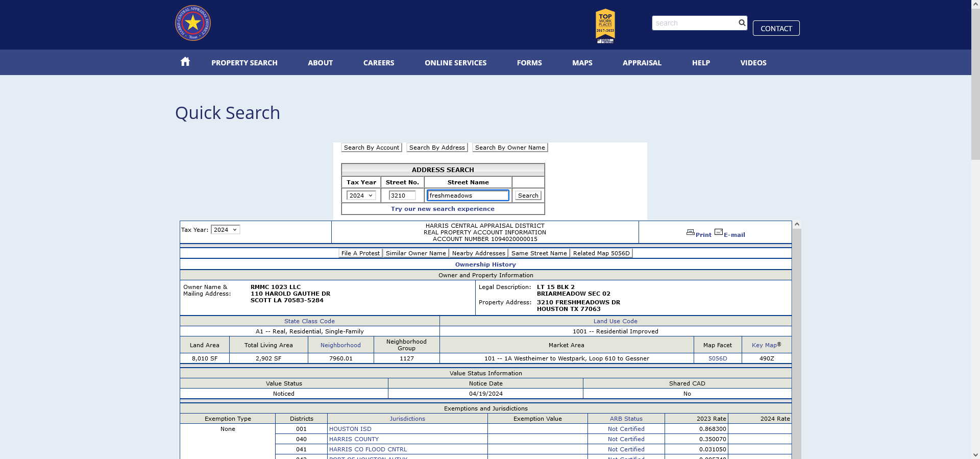
Task: Open the VIDEOS menu
Action: [753, 63]
